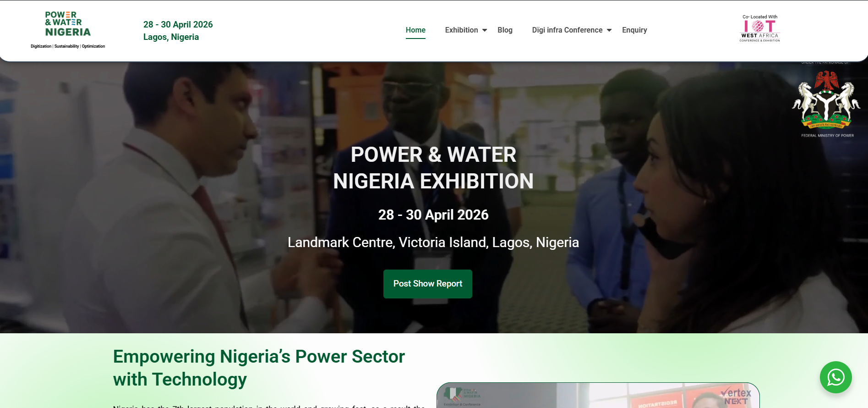The height and width of the screenshot is (408, 868).
Task: Click the Nigerian coat of arms emblem
Action: click(826, 99)
